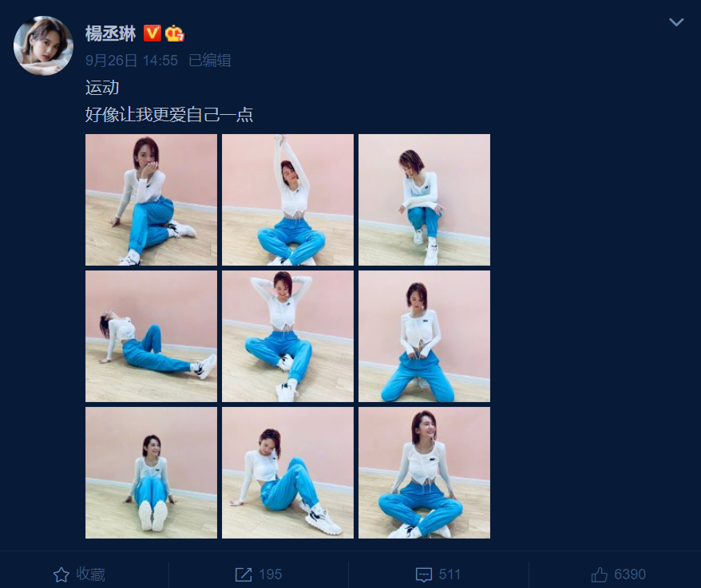Like the post with thumbs-up icon
The width and height of the screenshot is (701, 588).
(x=600, y=574)
